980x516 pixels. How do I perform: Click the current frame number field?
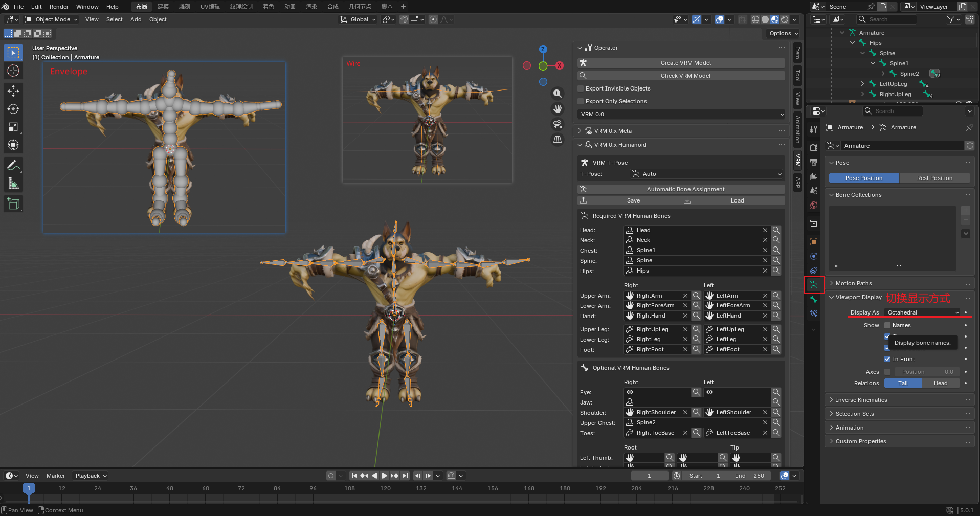(649, 476)
